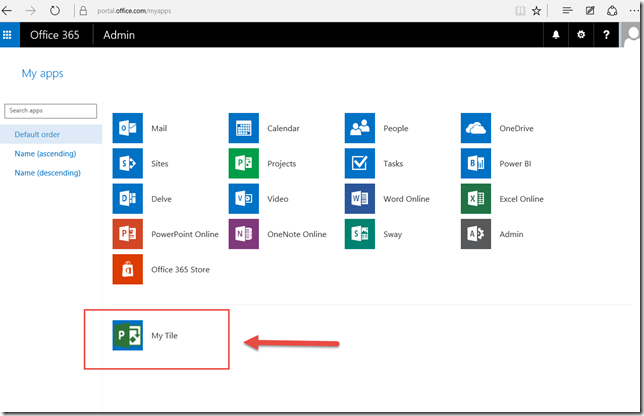644x416 pixels.
Task: Sort apps by Name (ascending)
Action: (45, 154)
